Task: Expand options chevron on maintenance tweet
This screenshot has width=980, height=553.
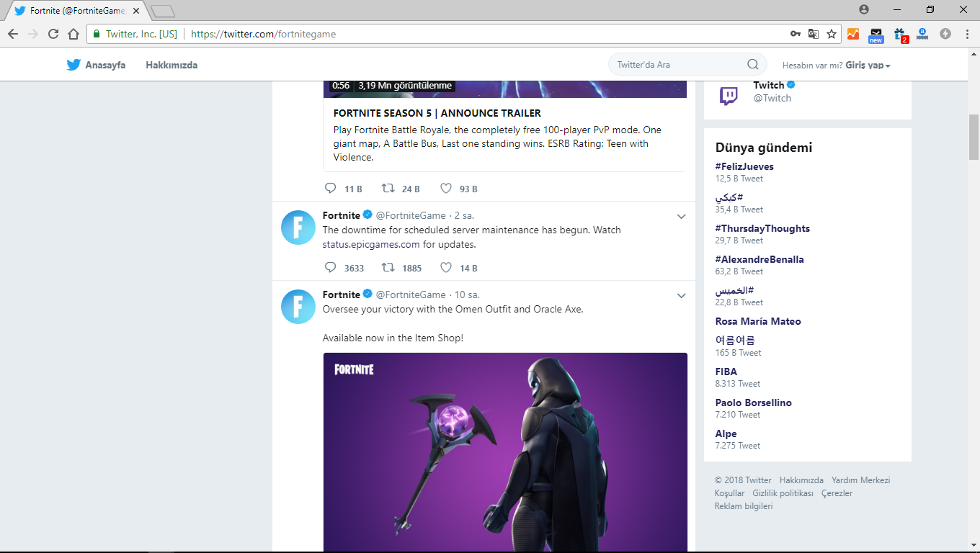Action: (681, 216)
